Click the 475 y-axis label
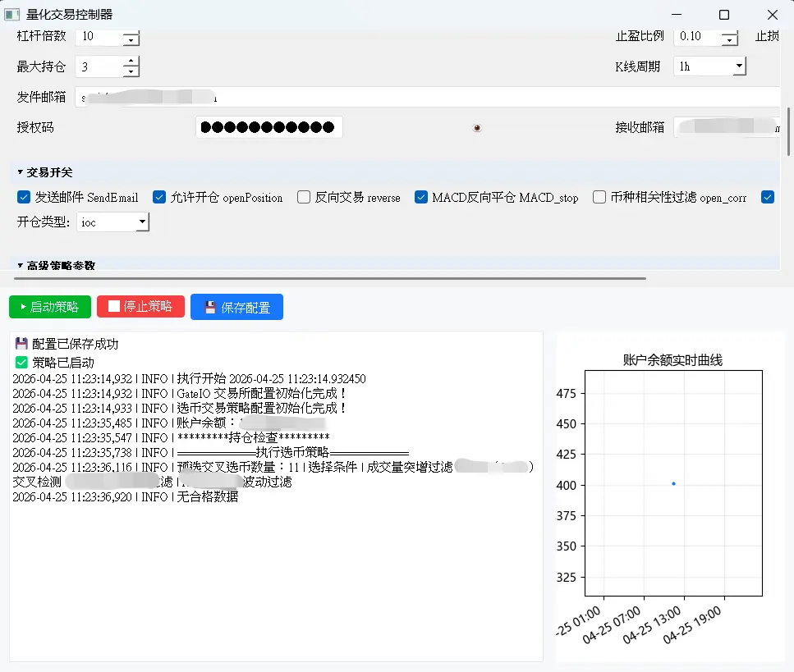The height and width of the screenshot is (672, 794). coord(566,393)
